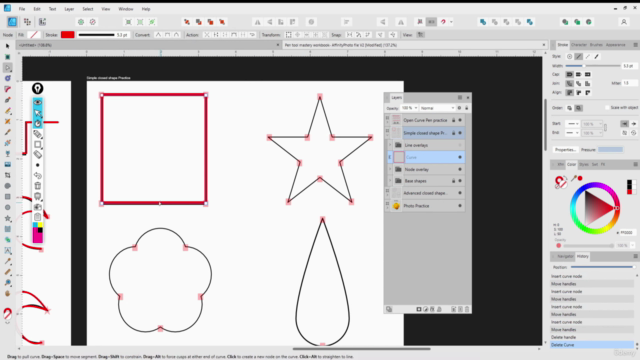Image resolution: width=640 pixels, height=360 pixels.
Task: Select the Star shape tool
Action: click(7, 218)
